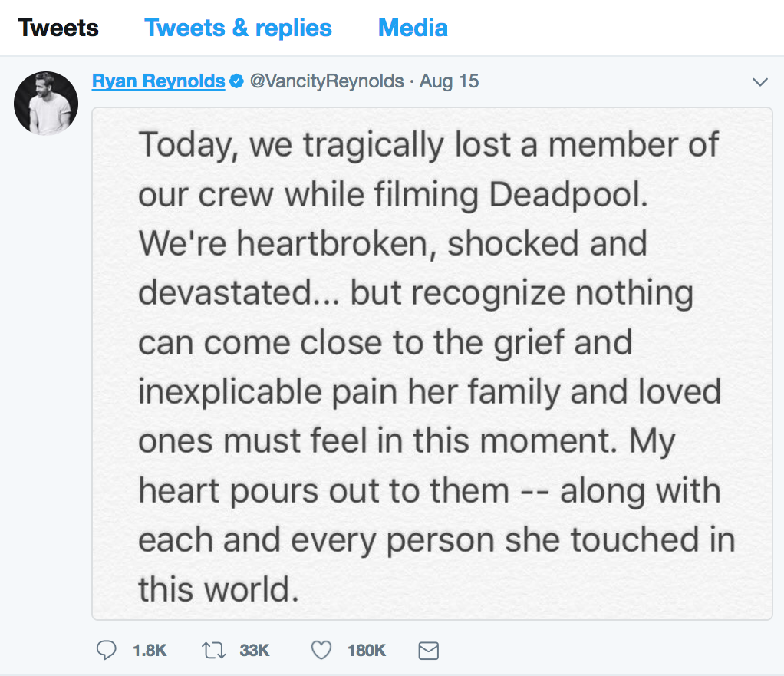The image size is (784, 676).
Task: Like the tweet with the heart icon
Action: click(x=321, y=651)
